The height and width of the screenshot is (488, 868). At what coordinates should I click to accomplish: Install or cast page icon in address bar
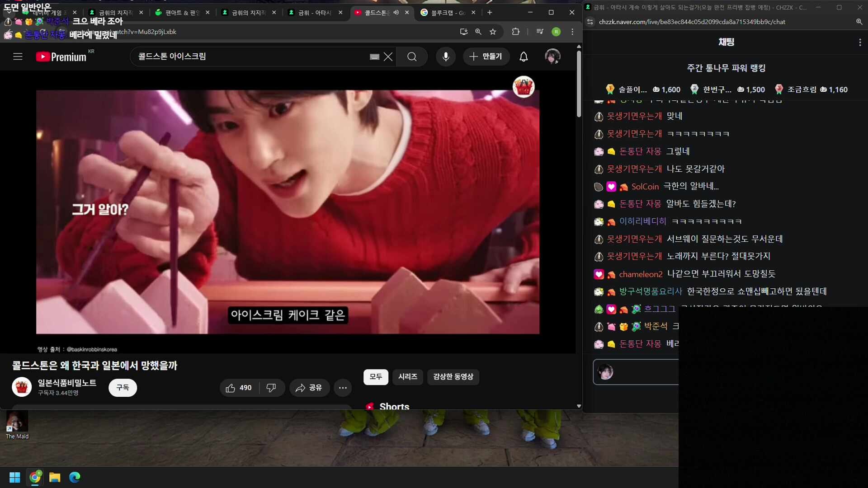coord(463,32)
